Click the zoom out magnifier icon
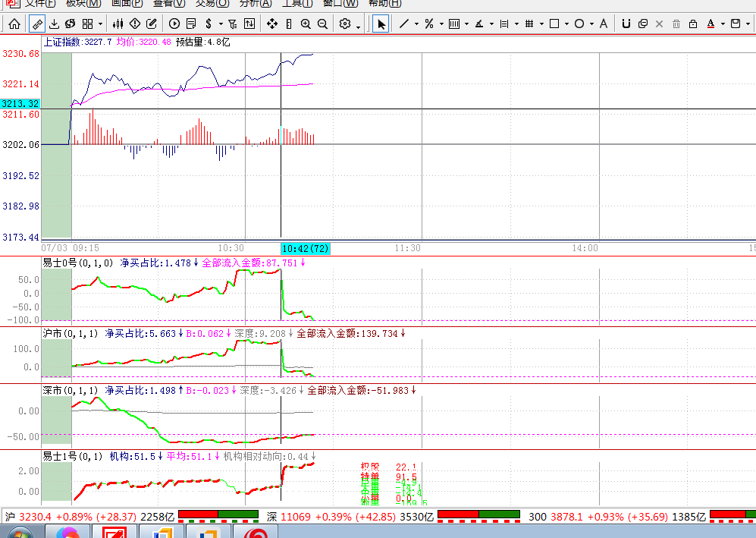Image resolution: width=756 pixels, height=538 pixels. pos(323,24)
